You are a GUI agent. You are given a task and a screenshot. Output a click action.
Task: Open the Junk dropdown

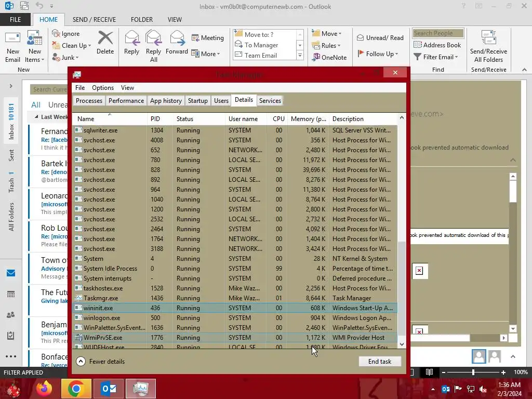pos(65,57)
